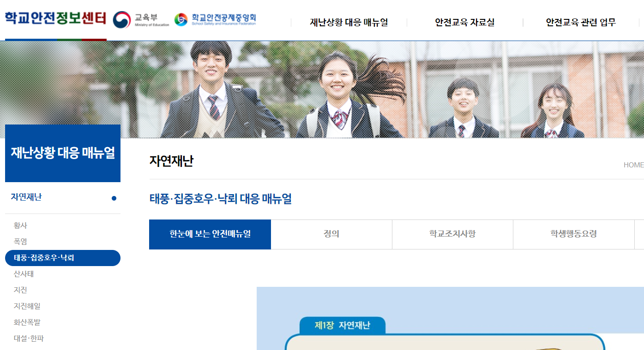Select 지진해일 in the sidebar
Screen dimensions: 644x350
(x=27, y=306)
